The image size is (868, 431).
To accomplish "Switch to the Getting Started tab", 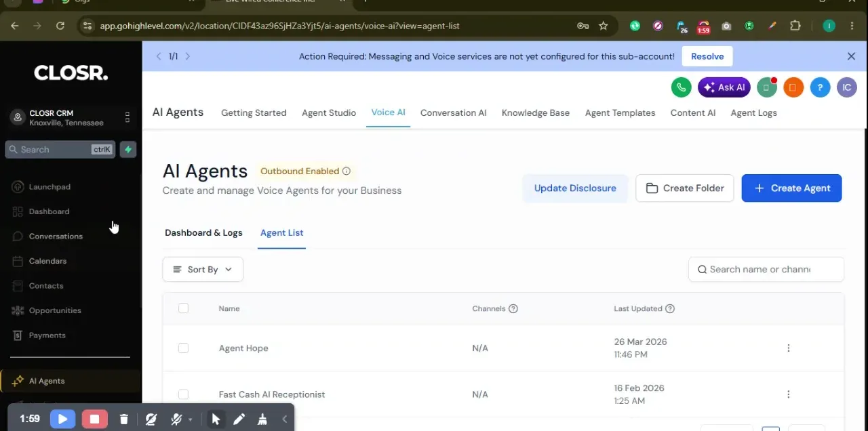I will [x=254, y=113].
